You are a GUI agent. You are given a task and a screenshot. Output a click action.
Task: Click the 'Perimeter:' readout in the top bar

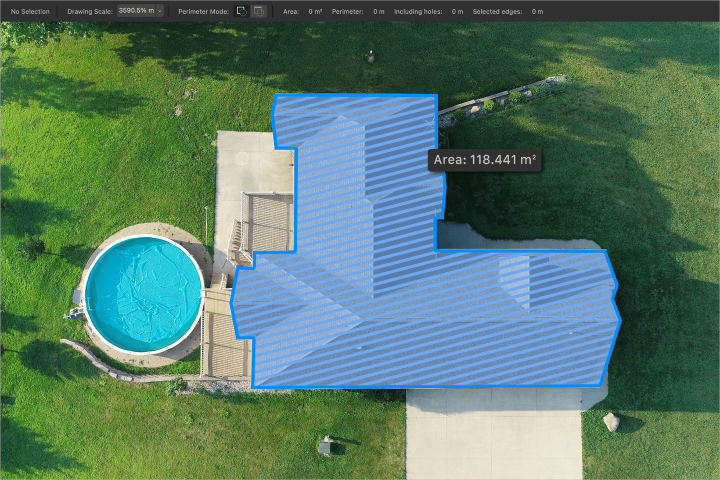pyautogui.click(x=358, y=11)
